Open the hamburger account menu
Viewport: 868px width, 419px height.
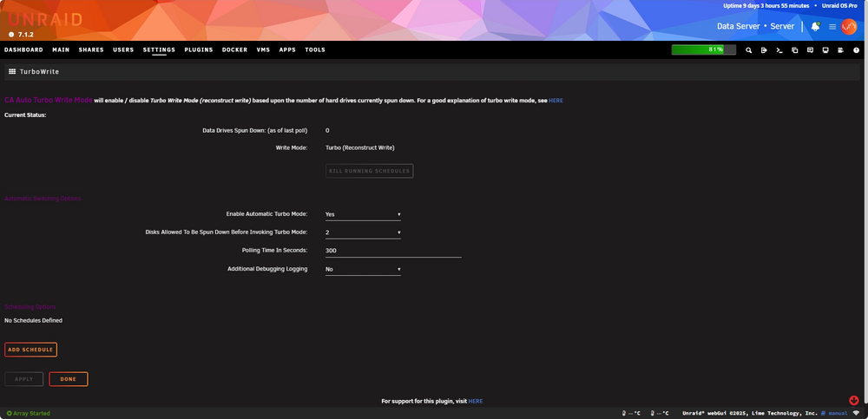click(x=832, y=27)
